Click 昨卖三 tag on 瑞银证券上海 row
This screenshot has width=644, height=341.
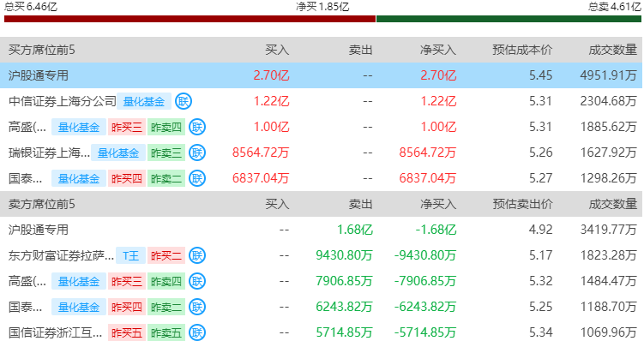[166, 153]
